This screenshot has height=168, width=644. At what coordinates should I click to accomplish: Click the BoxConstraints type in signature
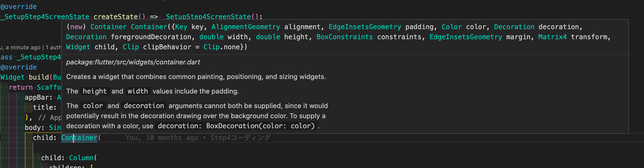(344, 37)
